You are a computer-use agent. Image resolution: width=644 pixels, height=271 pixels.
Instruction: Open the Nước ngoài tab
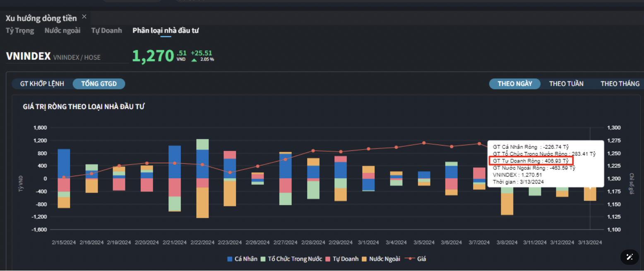point(62,30)
